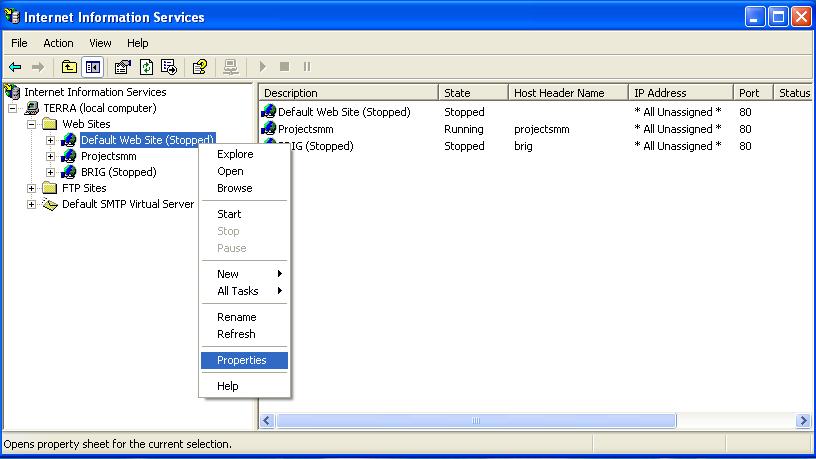816x459 pixels.
Task: Toggle the Show/Hide console tree icon
Action: [93, 67]
